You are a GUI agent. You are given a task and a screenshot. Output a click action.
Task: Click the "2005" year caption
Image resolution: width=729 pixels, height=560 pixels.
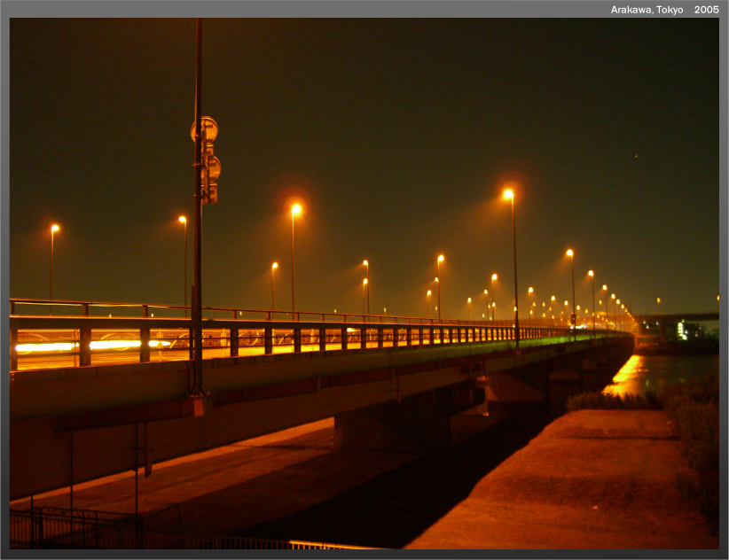706,10
